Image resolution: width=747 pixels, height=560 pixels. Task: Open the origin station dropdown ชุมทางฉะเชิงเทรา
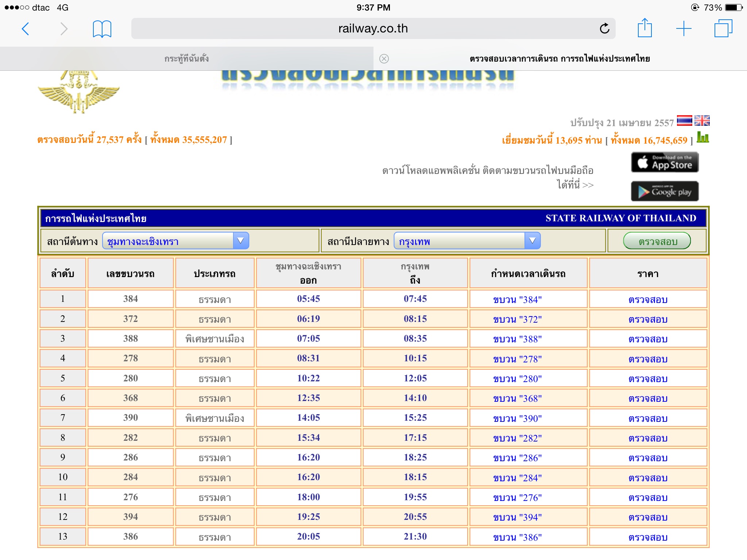pos(175,241)
